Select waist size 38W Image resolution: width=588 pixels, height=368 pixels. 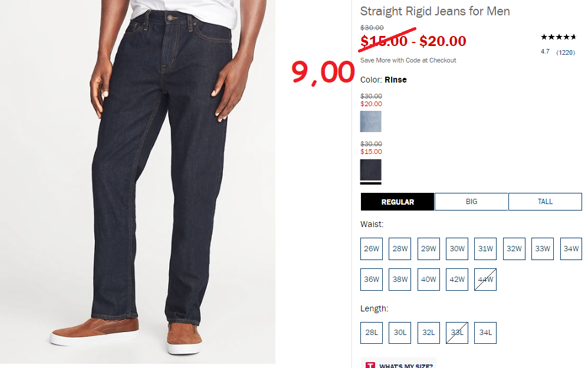[400, 280]
